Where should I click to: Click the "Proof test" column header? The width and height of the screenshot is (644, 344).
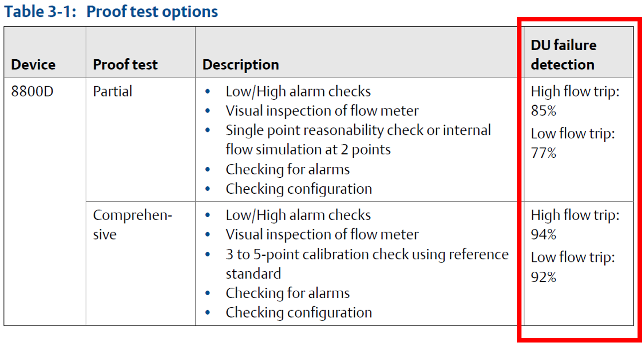pos(125,65)
